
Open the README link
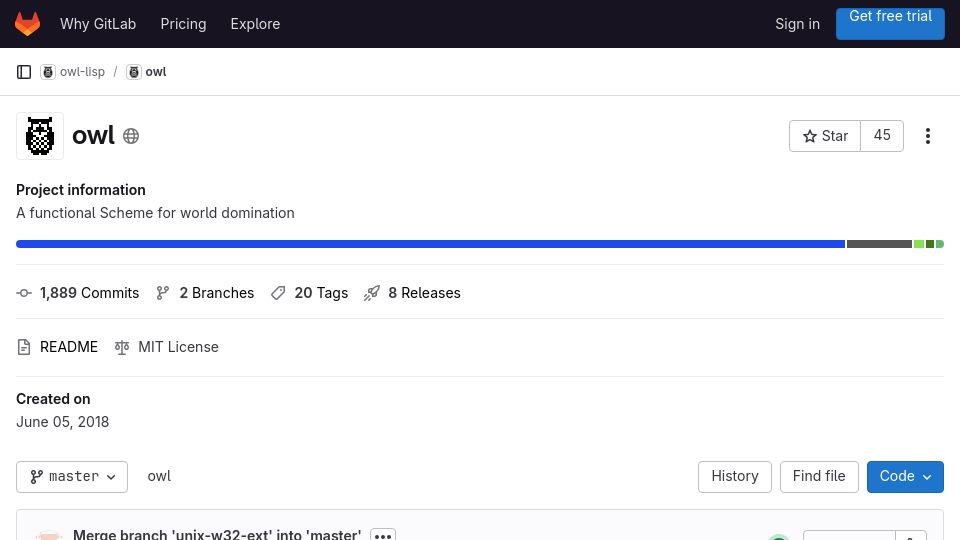pyautogui.click(x=69, y=347)
